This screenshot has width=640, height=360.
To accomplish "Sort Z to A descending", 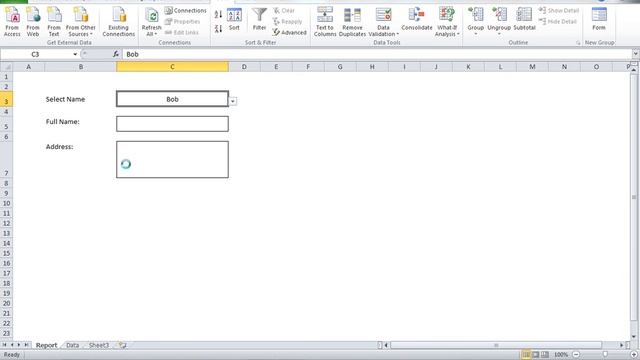I will coord(218,29).
